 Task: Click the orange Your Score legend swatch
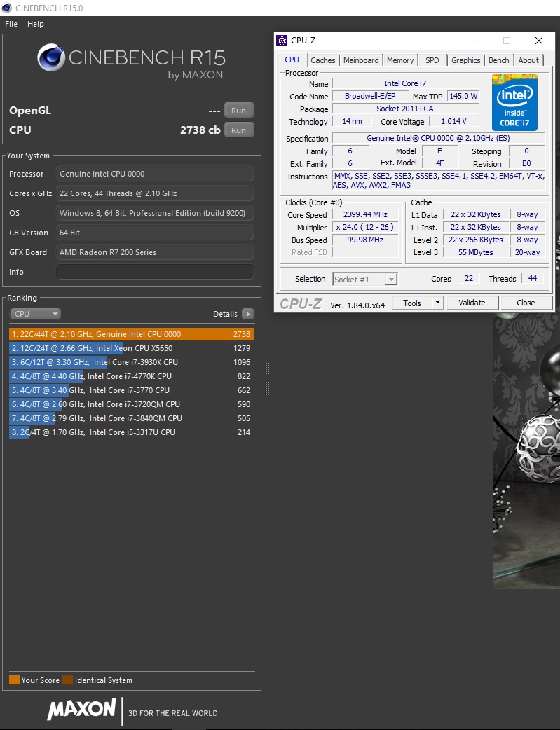pyautogui.click(x=15, y=680)
